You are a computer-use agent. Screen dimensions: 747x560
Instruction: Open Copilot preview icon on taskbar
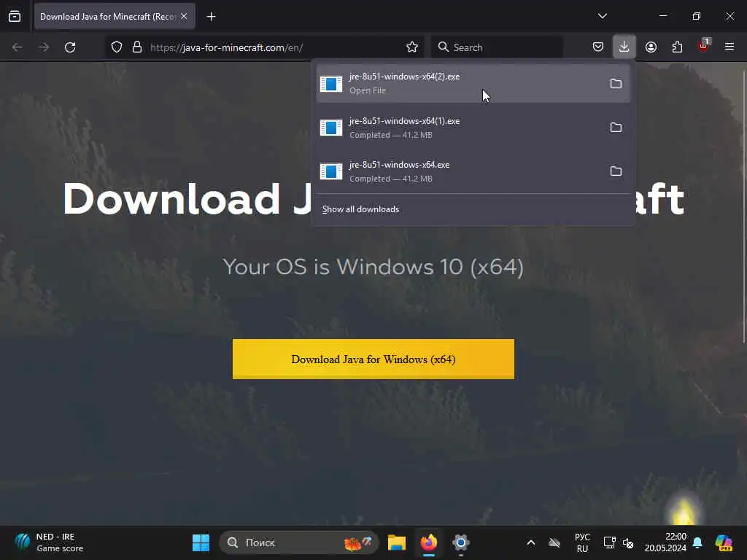(724, 542)
